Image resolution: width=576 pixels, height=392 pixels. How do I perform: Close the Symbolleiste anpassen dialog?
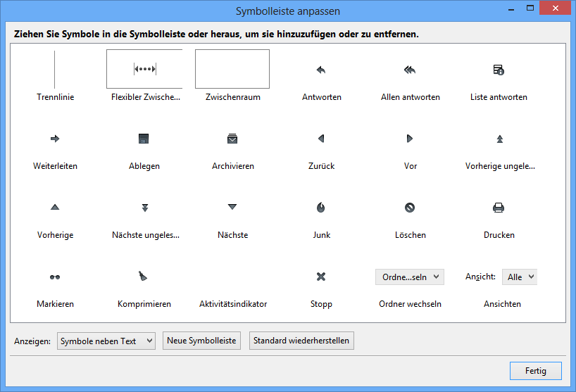pyautogui.click(x=556, y=8)
